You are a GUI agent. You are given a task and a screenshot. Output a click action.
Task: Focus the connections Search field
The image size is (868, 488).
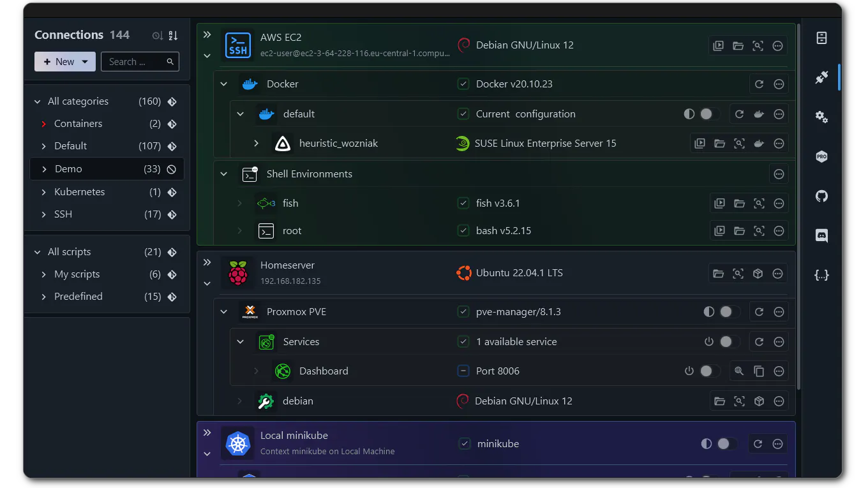(x=140, y=62)
